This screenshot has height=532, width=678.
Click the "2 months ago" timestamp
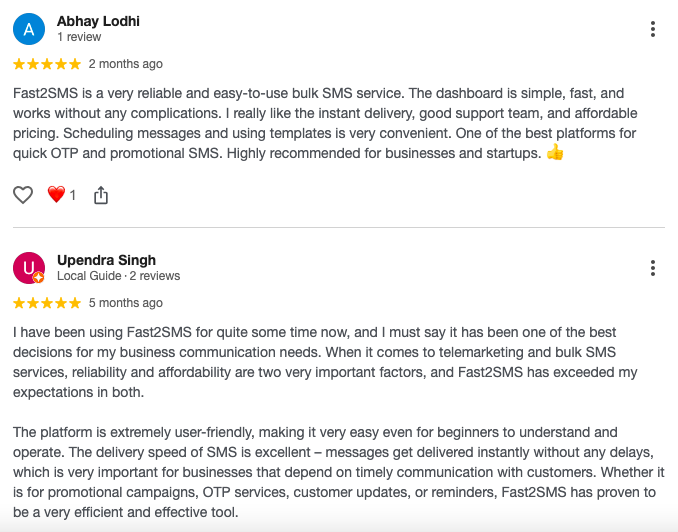[x=125, y=64]
